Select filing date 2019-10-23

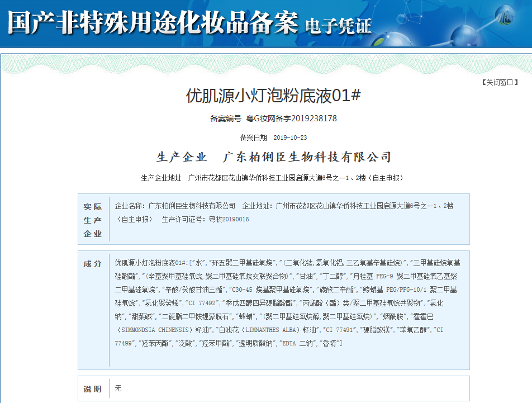[290, 138]
